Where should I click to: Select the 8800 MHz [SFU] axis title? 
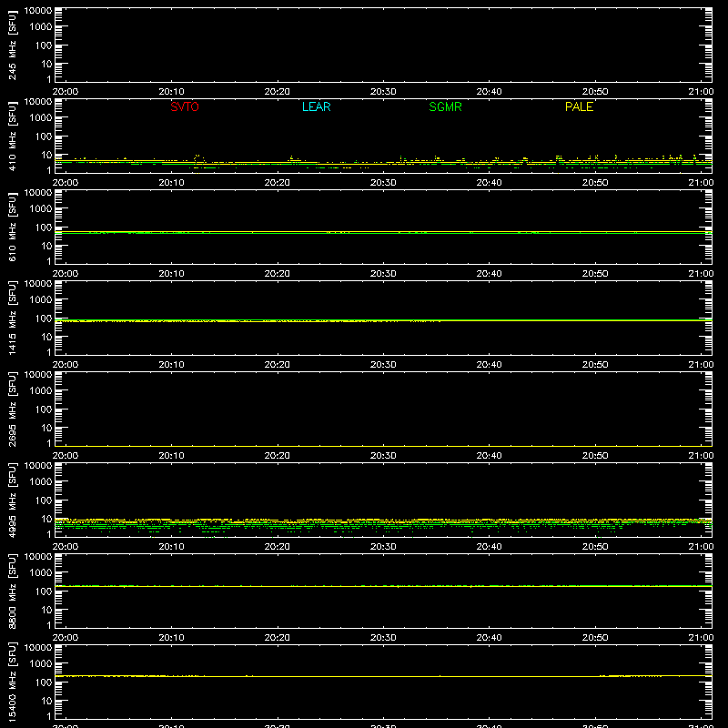coord(12,591)
